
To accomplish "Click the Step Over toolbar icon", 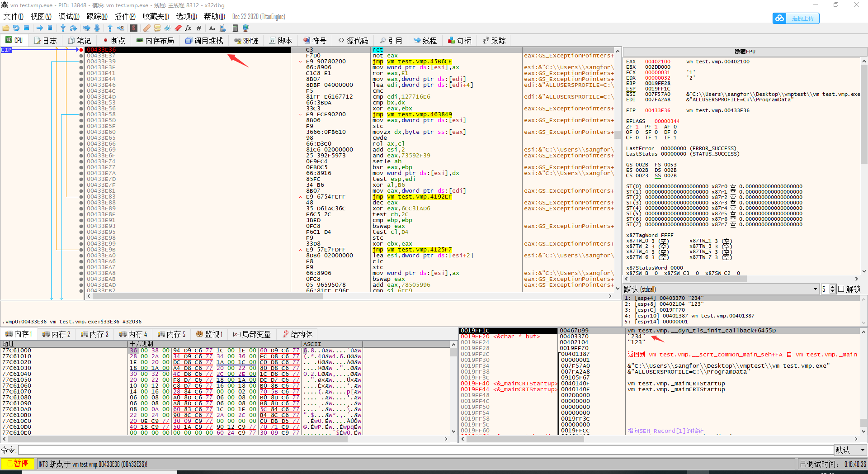I will [73, 28].
